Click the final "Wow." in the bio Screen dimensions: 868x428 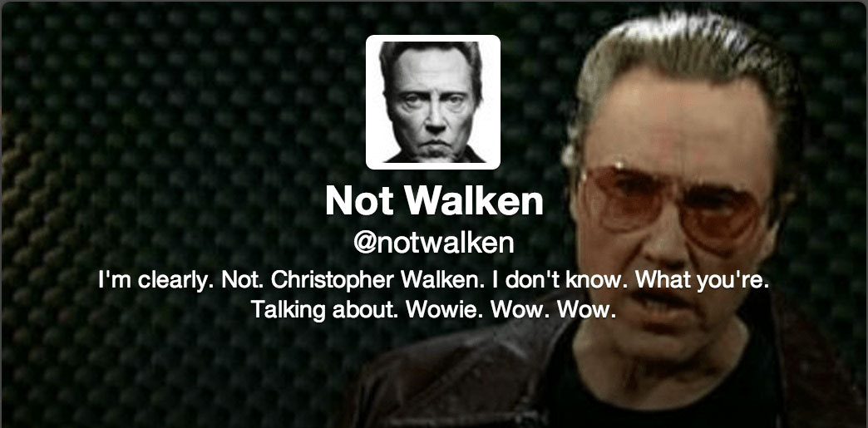586,310
